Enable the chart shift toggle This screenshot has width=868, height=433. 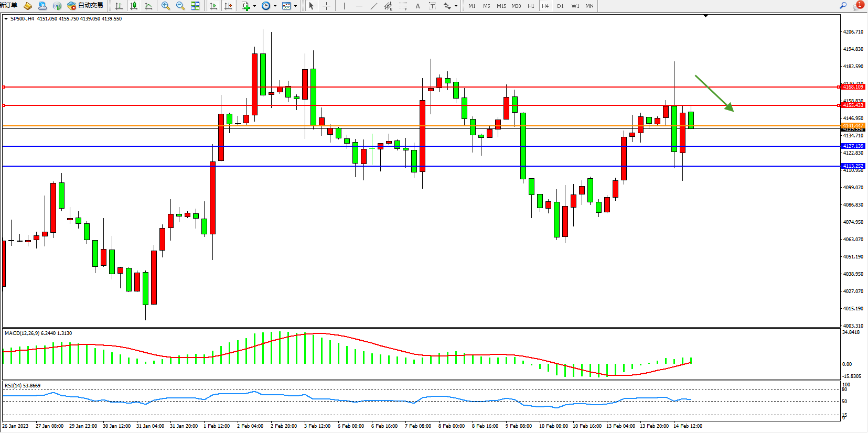(228, 6)
